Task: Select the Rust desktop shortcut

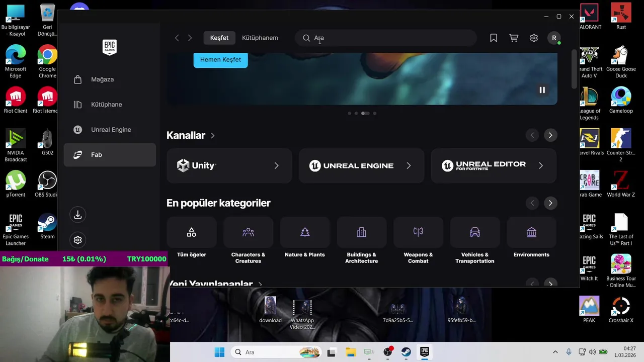Action: pyautogui.click(x=621, y=17)
